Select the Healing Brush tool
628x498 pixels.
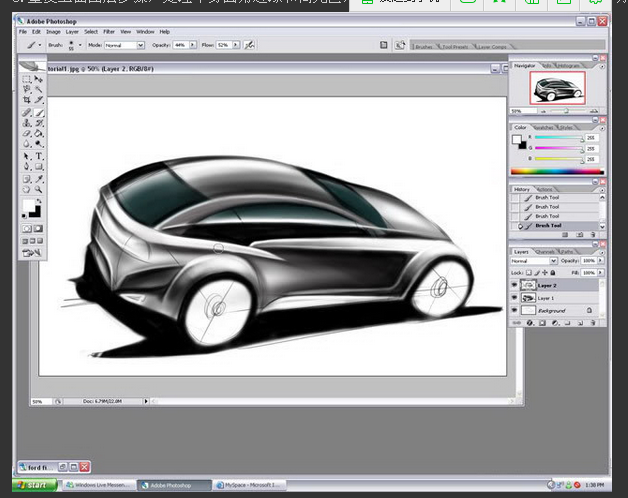[27, 113]
